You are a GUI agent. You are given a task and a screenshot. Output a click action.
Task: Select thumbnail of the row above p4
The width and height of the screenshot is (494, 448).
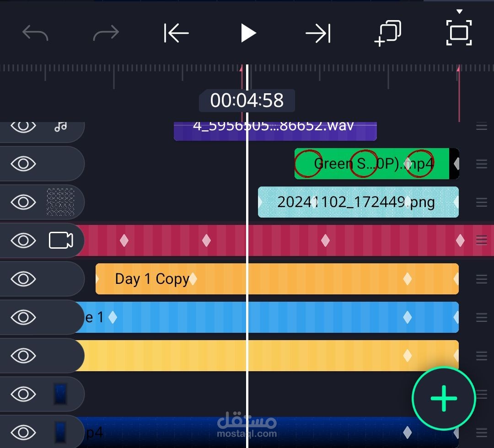point(60,394)
